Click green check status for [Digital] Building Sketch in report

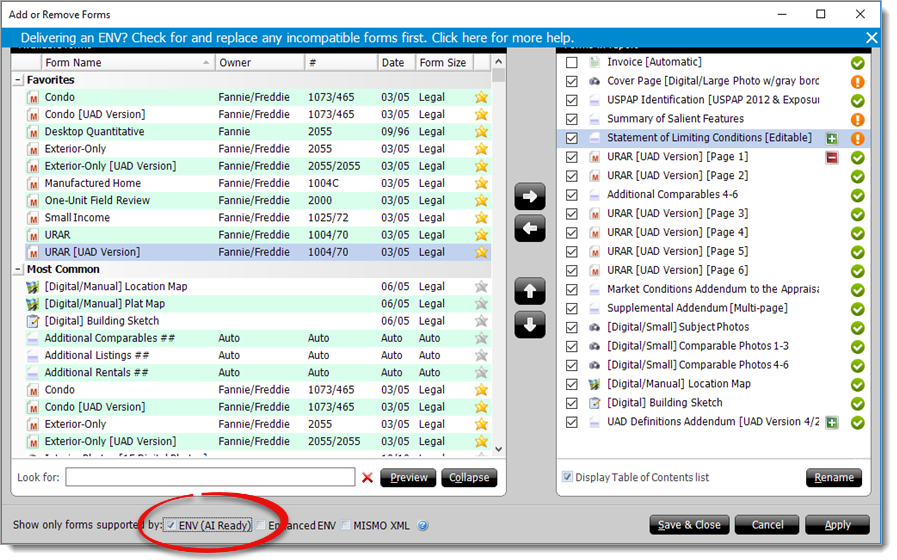click(x=857, y=403)
